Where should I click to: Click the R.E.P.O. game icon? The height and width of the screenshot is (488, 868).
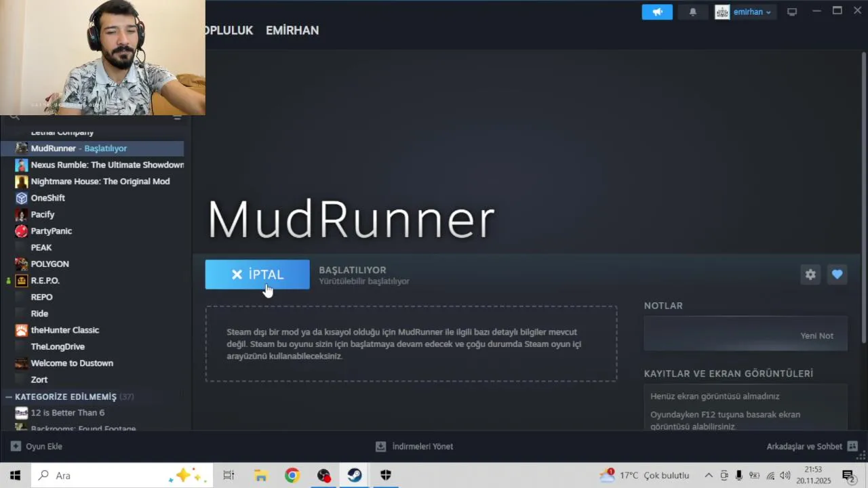click(x=22, y=281)
